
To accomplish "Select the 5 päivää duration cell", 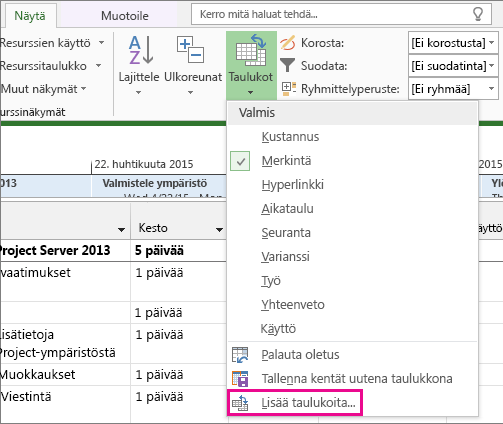I will point(178,251).
